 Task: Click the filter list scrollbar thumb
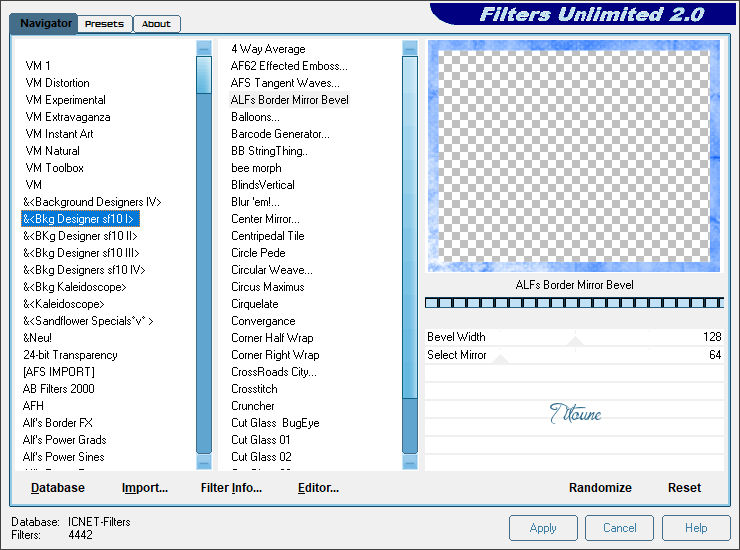[410, 227]
